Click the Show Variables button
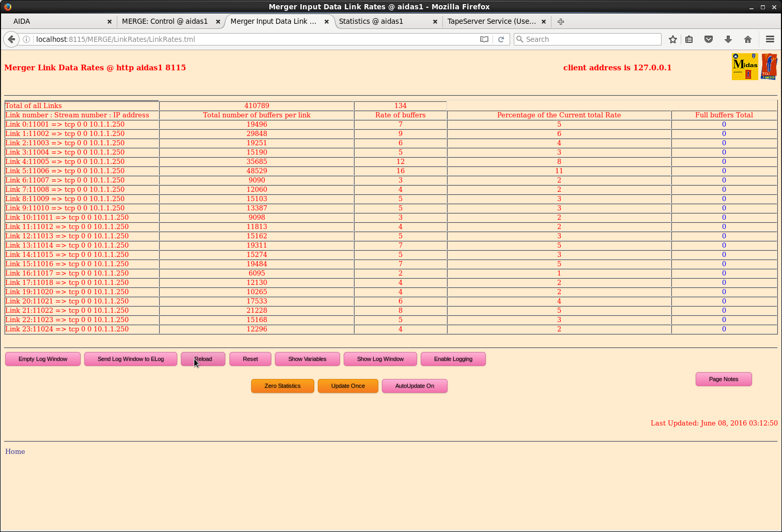Image resolution: width=782 pixels, height=532 pixels. pos(308,359)
